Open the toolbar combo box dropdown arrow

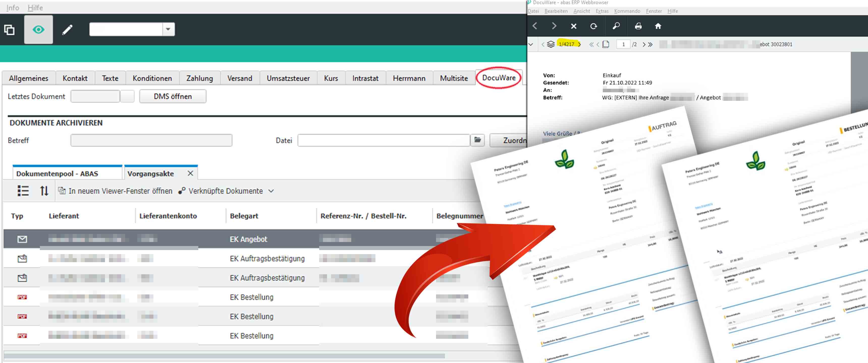168,29
